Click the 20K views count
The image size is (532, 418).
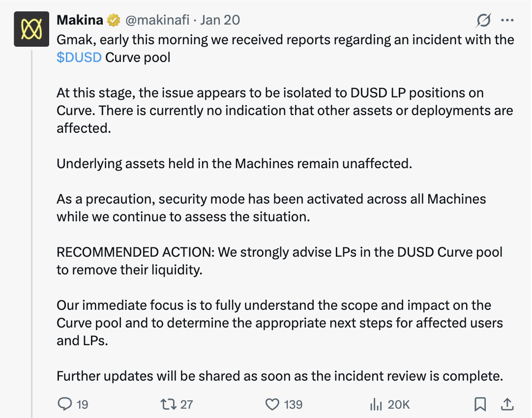point(398,405)
